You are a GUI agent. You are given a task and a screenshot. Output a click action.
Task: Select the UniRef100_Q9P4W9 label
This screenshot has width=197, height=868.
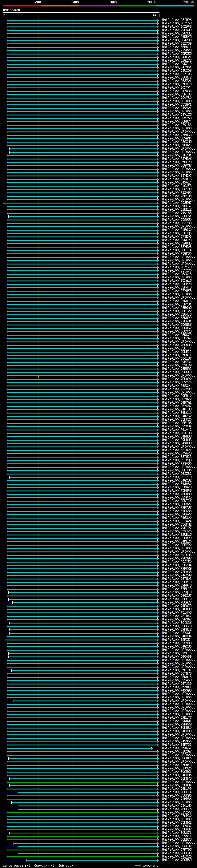tap(177, 30)
